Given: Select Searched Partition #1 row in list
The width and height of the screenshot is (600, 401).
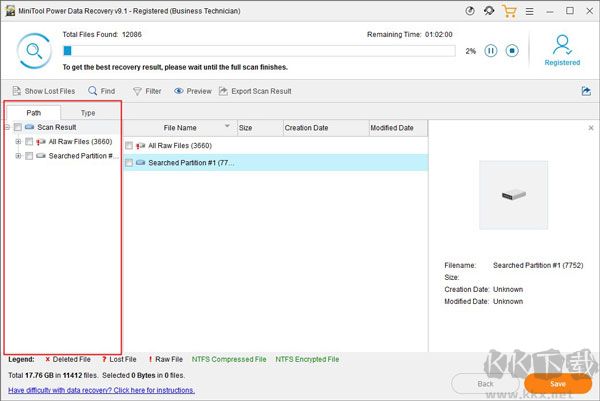Looking at the screenshot, I should pyautogui.click(x=276, y=163).
